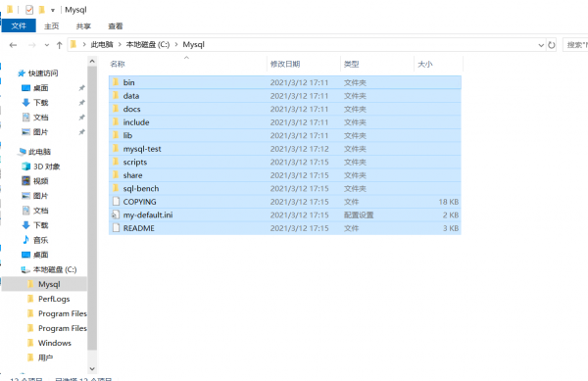This screenshot has width=588, height=381.
Task: Open the 文件 menu tab
Action: click(x=19, y=25)
